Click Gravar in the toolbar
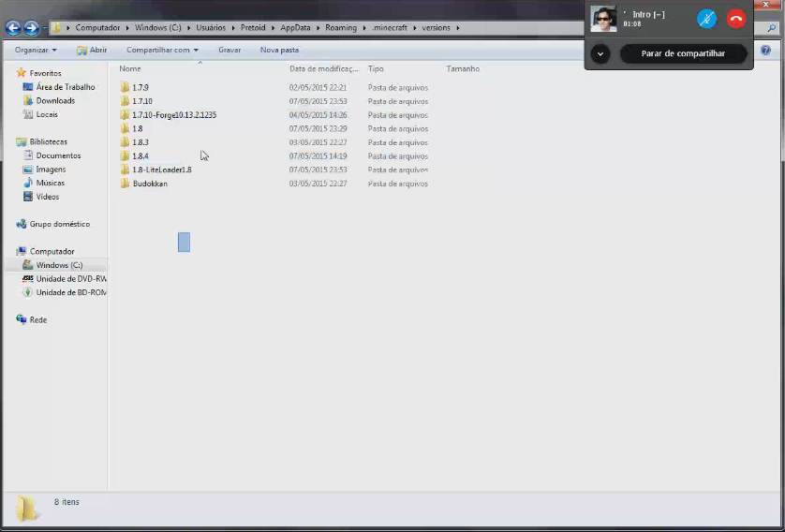 pos(230,50)
